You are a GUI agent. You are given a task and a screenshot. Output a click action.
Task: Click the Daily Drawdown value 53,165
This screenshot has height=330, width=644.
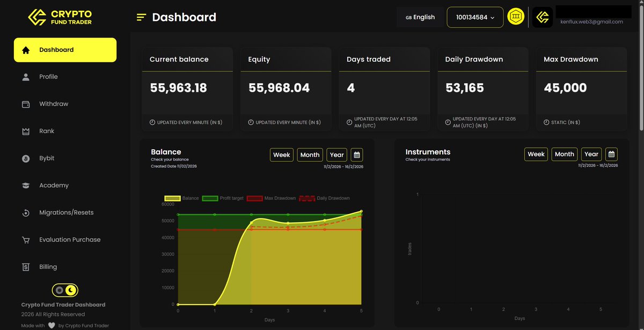pos(465,88)
